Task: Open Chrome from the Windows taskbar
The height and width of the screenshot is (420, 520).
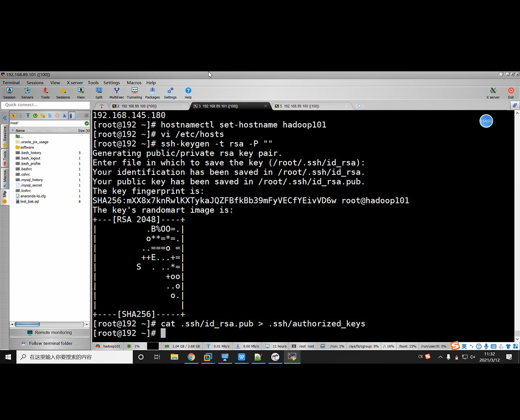Action: (191, 357)
